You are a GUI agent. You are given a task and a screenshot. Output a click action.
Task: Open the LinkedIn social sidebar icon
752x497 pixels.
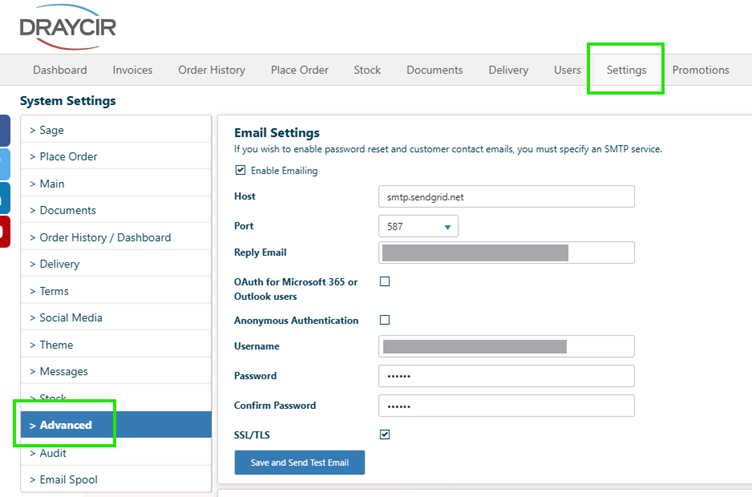coord(4,198)
